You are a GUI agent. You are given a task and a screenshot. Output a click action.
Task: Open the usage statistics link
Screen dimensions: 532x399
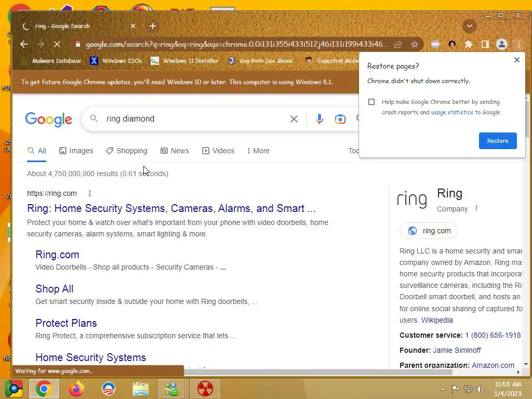(x=452, y=112)
